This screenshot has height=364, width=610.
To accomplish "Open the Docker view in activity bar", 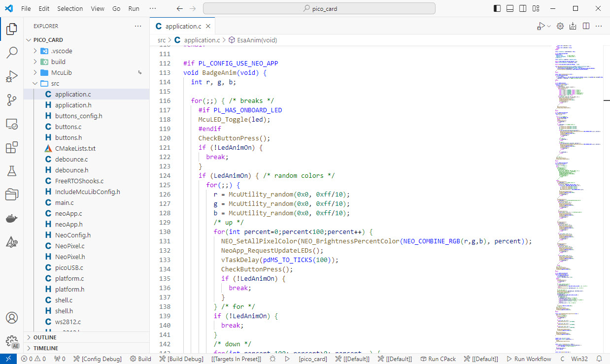I will click(x=12, y=218).
